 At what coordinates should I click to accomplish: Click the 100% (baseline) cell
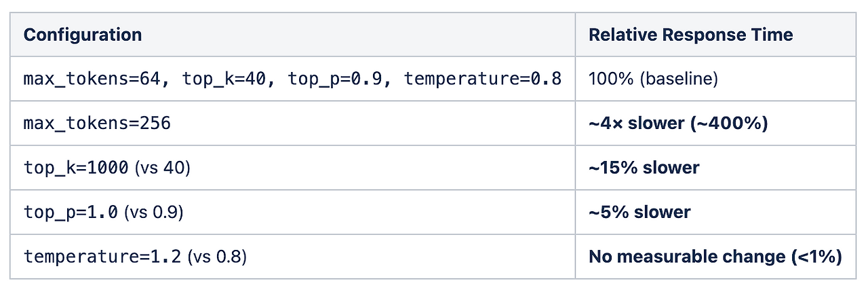click(653, 79)
